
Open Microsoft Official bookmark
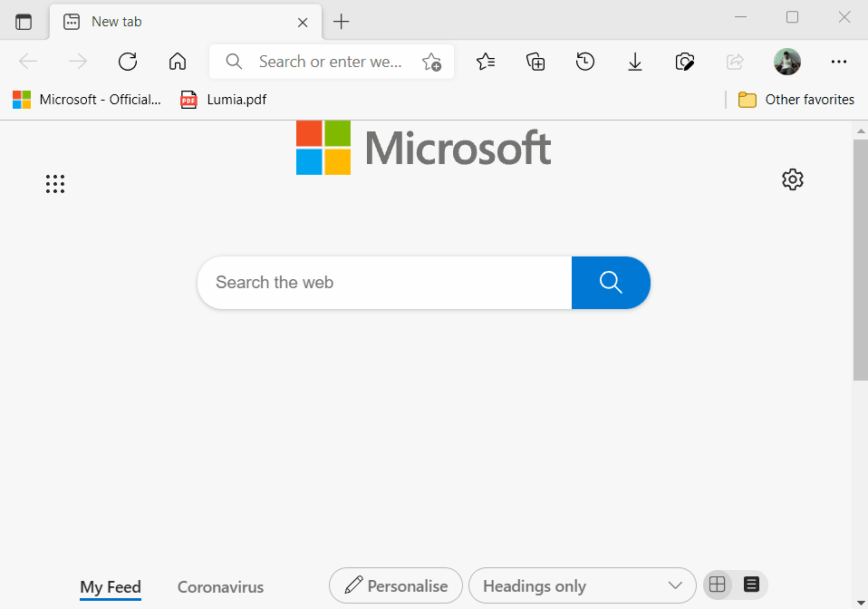[x=86, y=100]
